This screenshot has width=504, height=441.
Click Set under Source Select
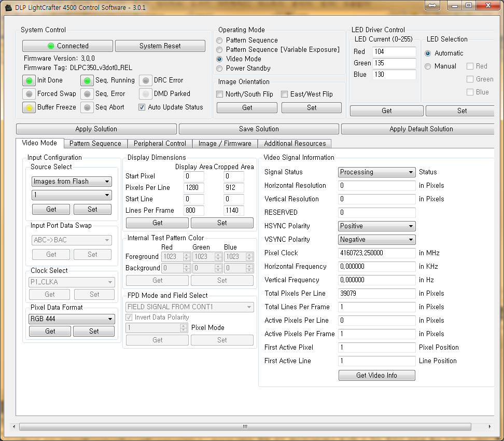click(93, 210)
